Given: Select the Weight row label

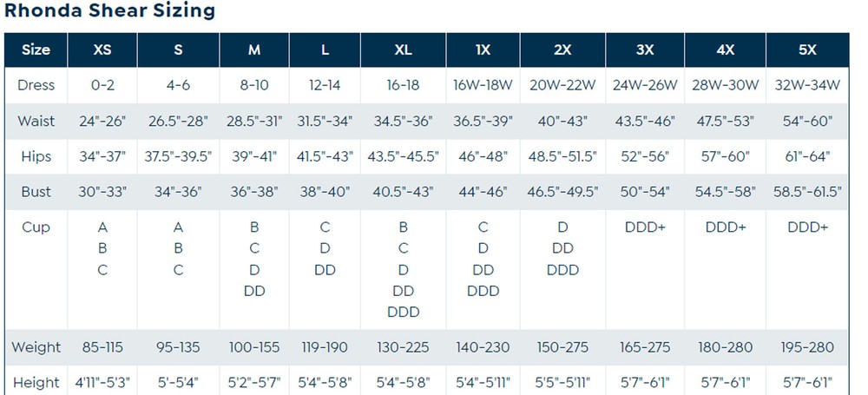Looking at the screenshot, I should [x=36, y=347].
